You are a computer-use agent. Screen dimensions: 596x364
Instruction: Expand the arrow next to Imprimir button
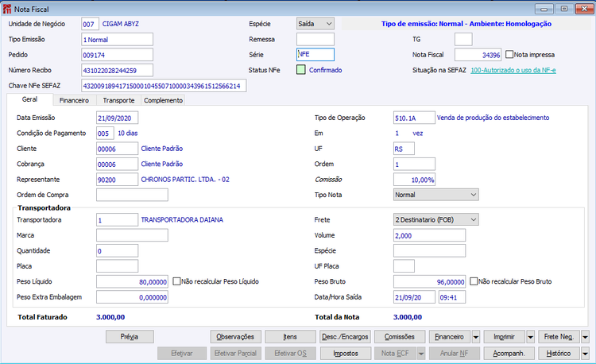pyautogui.click(x=531, y=337)
